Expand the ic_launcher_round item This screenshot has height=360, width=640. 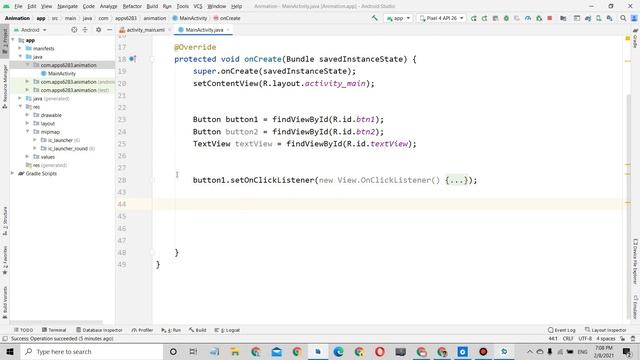pyautogui.click(x=35, y=148)
